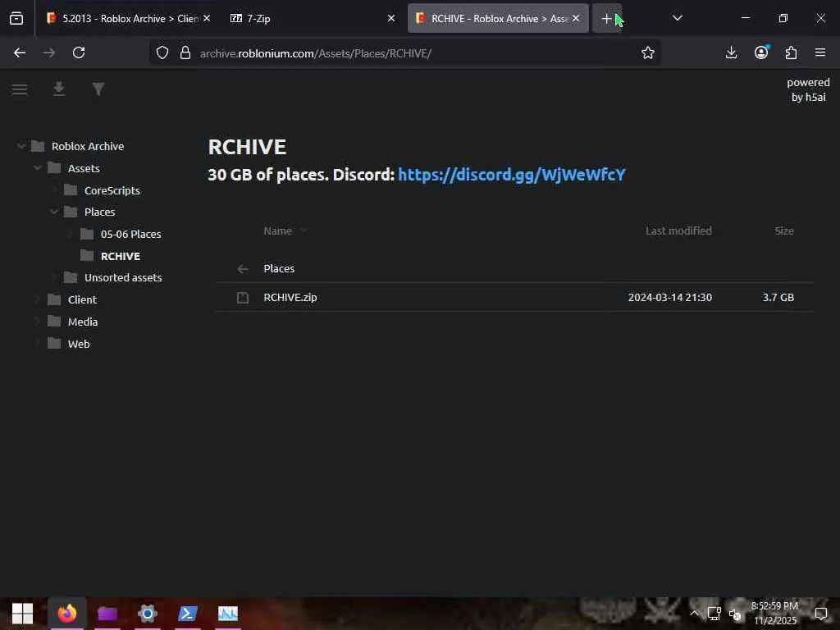Open tracking protection shield icon
The image size is (840, 630).
pos(162,52)
